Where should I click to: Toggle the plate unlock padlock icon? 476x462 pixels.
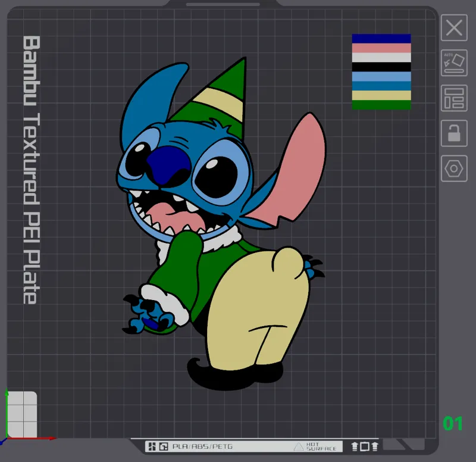454,133
